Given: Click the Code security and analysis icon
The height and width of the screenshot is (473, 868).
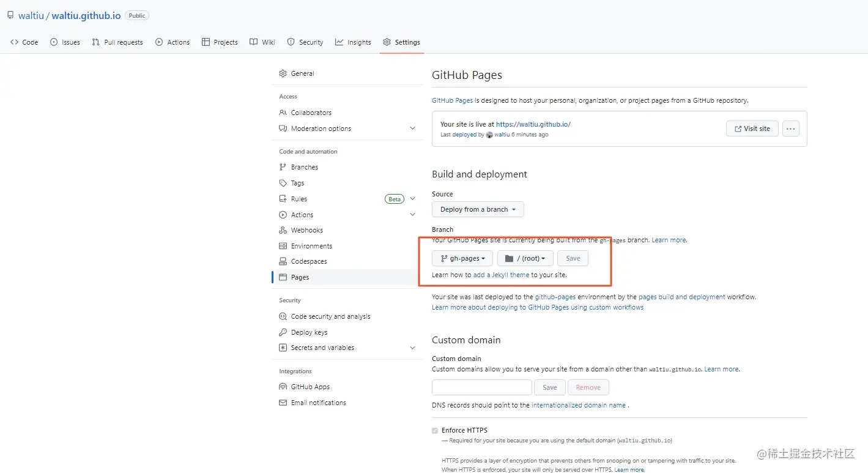Looking at the screenshot, I should (x=283, y=316).
